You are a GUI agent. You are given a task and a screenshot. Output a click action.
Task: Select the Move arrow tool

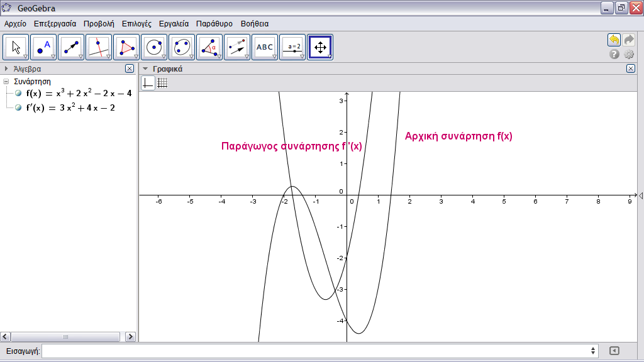pos(16,47)
